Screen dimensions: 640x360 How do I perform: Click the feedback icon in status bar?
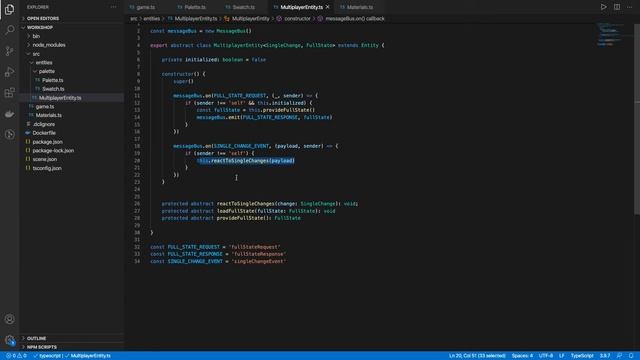click(x=619, y=356)
